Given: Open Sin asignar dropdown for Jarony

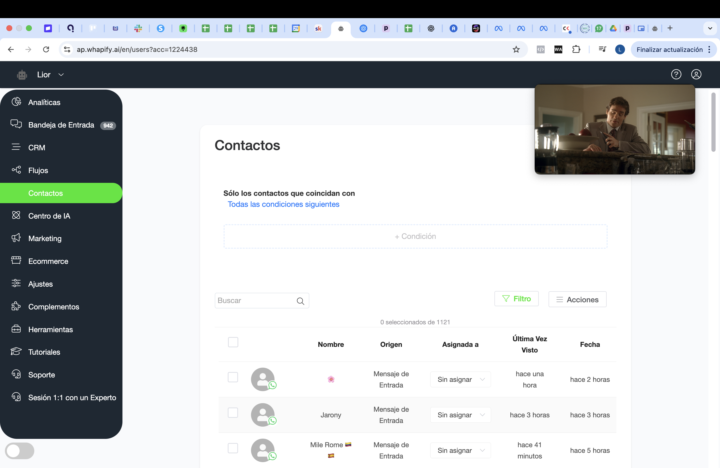Looking at the screenshot, I should click(x=460, y=415).
